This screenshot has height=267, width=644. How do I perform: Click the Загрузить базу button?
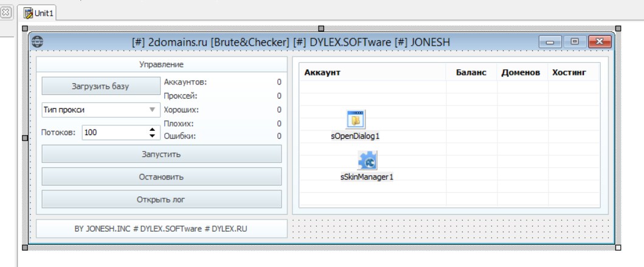[100, 86]
